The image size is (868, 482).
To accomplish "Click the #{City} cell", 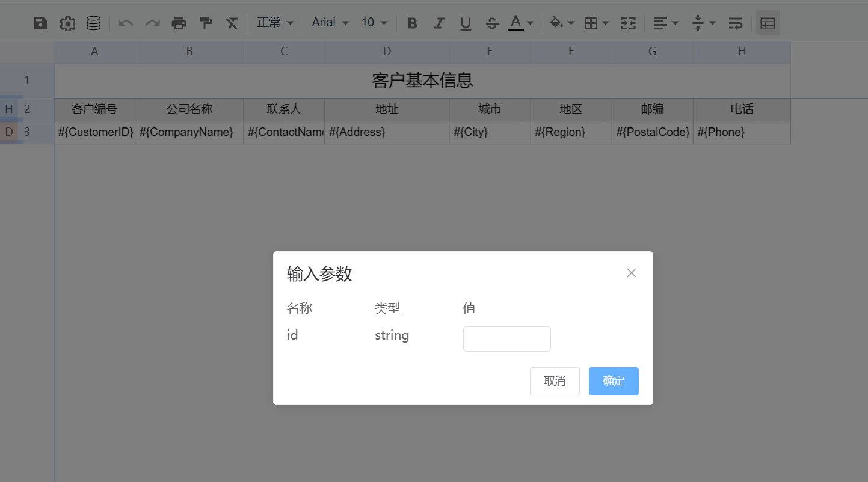I will 490,132.
